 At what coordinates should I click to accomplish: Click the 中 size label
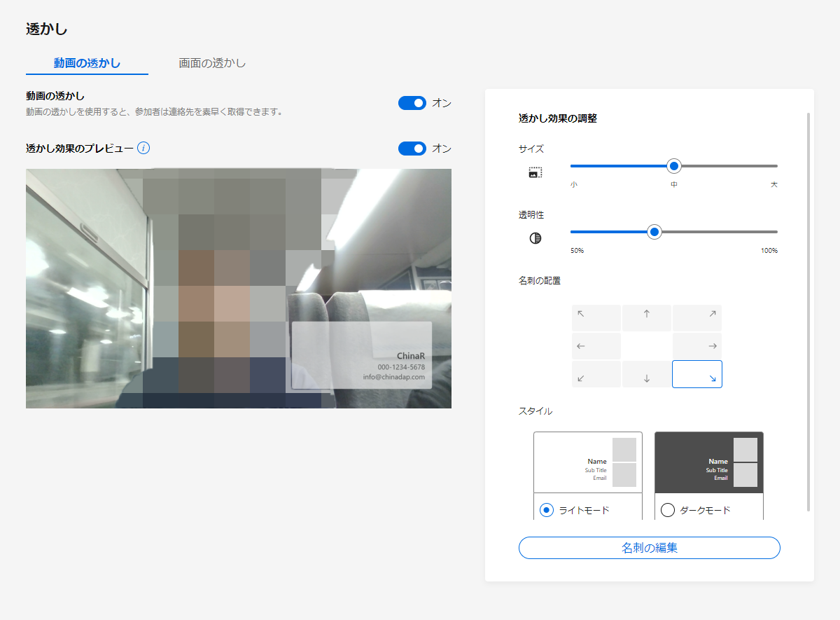coord(674,185)
